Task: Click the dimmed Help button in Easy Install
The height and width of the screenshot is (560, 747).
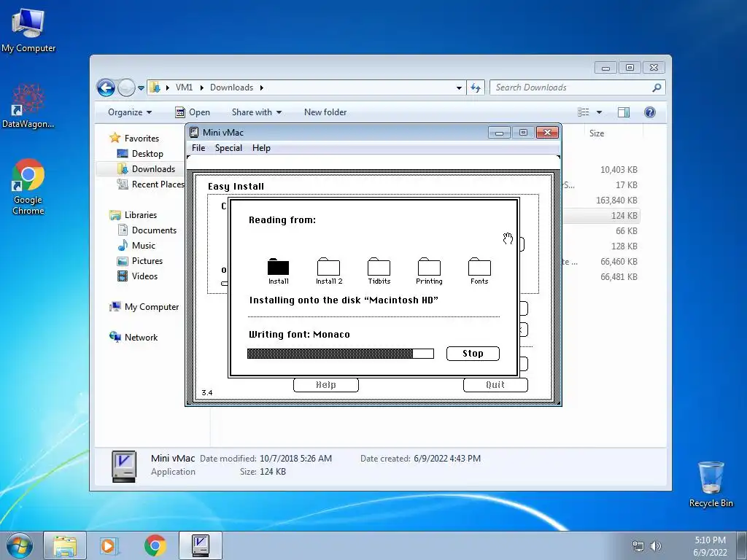Action: tap(326, 385)
